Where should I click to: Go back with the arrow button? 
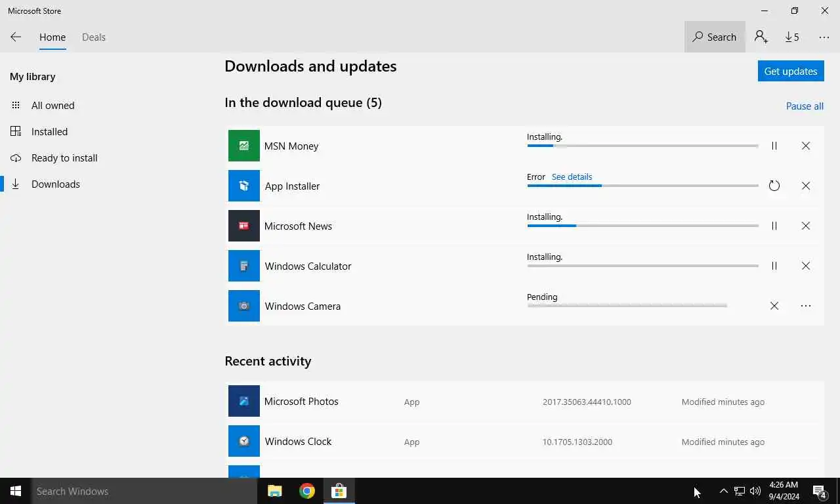[16, 37]
